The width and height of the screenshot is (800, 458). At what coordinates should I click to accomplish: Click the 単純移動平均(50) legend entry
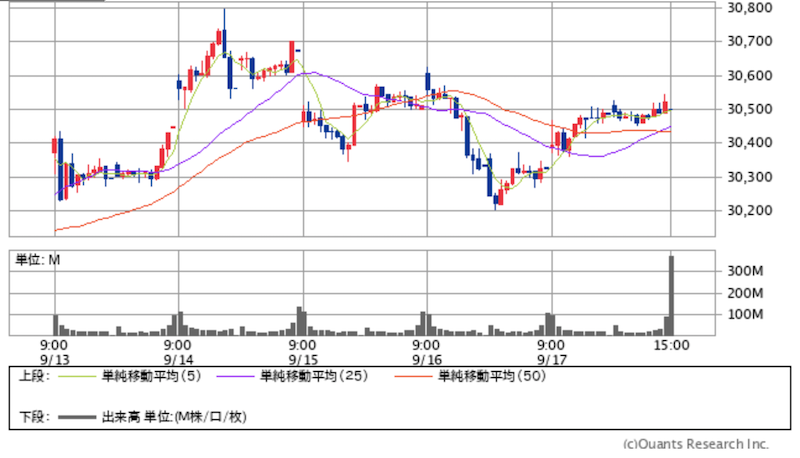point(492,376)
